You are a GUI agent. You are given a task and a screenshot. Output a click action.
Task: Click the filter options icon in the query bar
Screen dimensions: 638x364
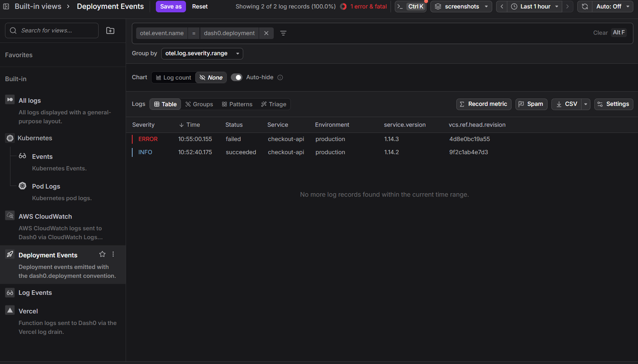pyautogui.click(x=283, y=33)
